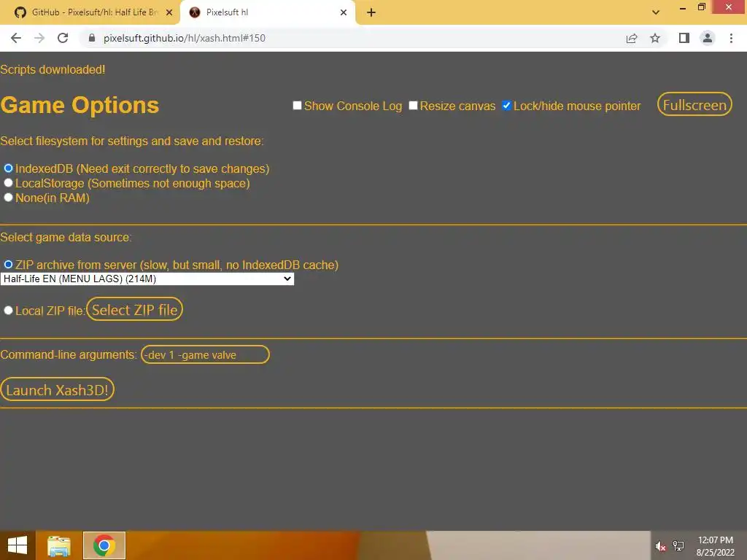Close the GitHub Pixelsuft/hl tab
This screenshot has width=747, height=560.
click(169, 12)
